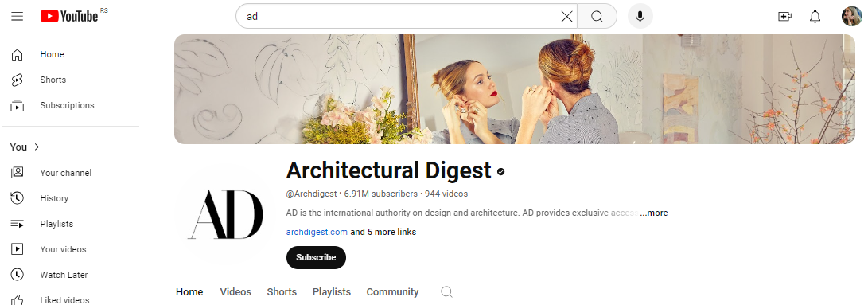Open the archdigest.com link
868x305 pixels.
click(317, 232)
